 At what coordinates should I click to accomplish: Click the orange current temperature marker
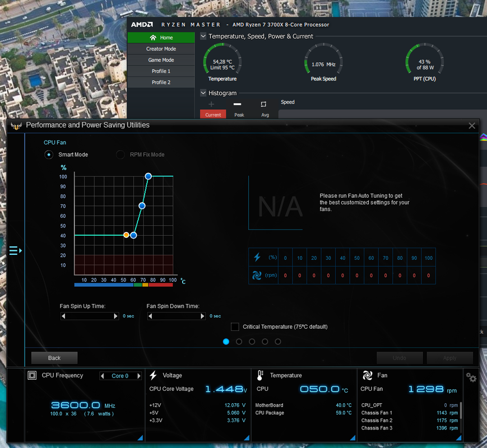(126, 235)
